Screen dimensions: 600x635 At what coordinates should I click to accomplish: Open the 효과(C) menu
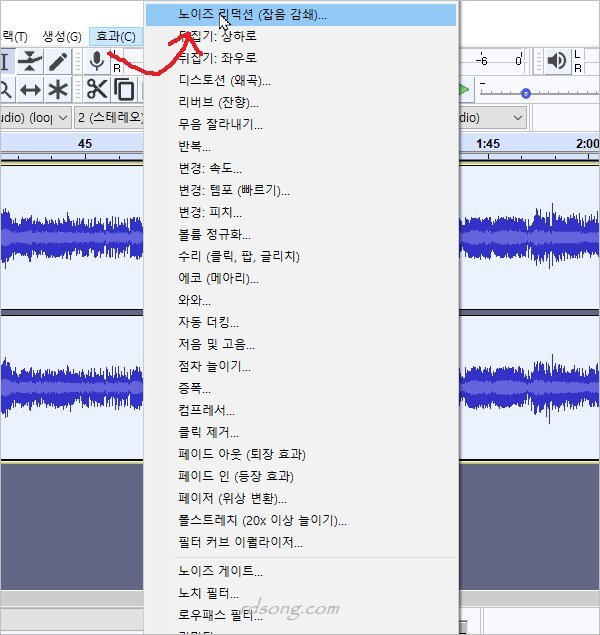tap(115, 37)
